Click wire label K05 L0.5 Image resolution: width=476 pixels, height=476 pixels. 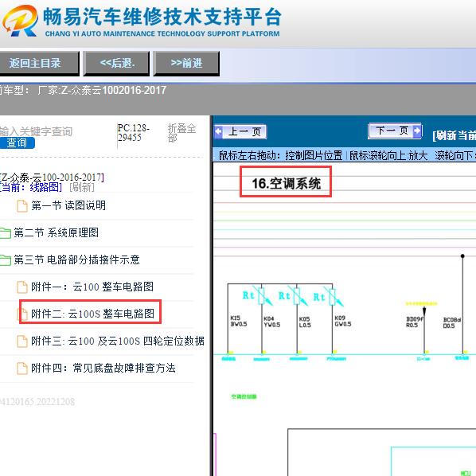305,322
